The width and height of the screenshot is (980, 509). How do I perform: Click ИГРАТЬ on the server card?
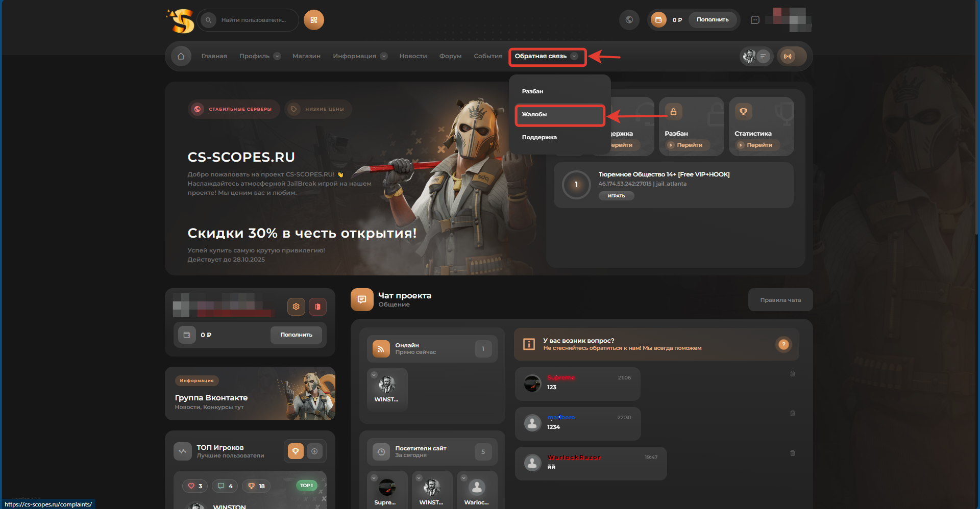(616, 196)
